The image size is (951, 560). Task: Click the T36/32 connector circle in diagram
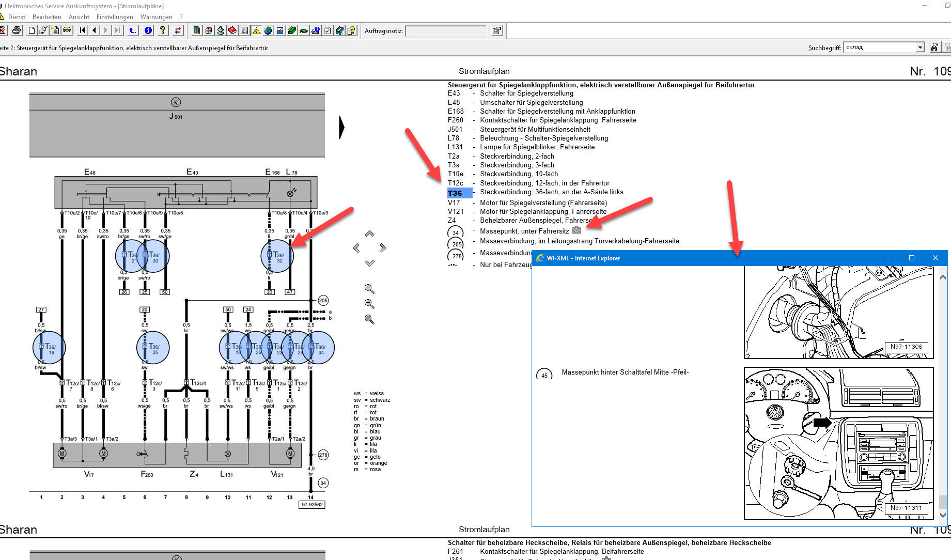[277, 256]
